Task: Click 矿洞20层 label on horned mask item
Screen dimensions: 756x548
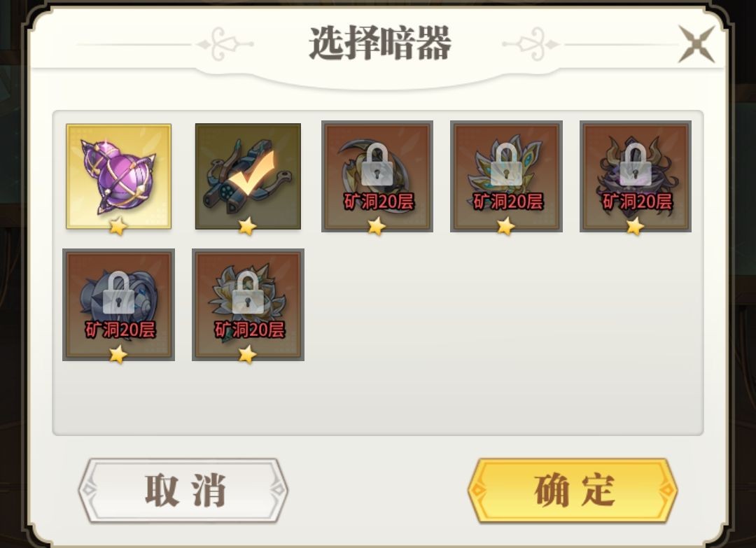Action: click(x=637, y=201)
